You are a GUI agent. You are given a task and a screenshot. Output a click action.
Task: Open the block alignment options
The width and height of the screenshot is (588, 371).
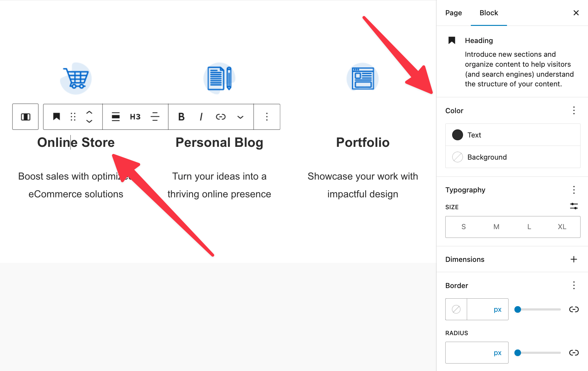coord(116,117)
